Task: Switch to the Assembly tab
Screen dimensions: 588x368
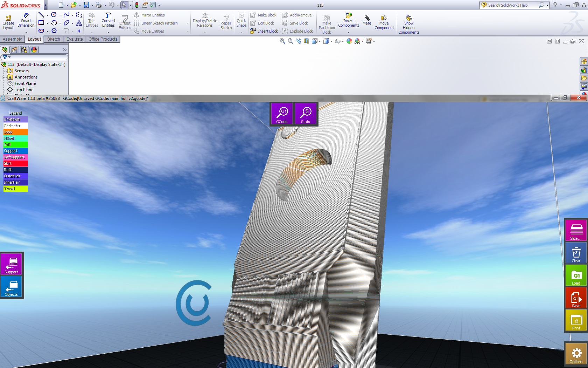Action: tap(12, 39)
